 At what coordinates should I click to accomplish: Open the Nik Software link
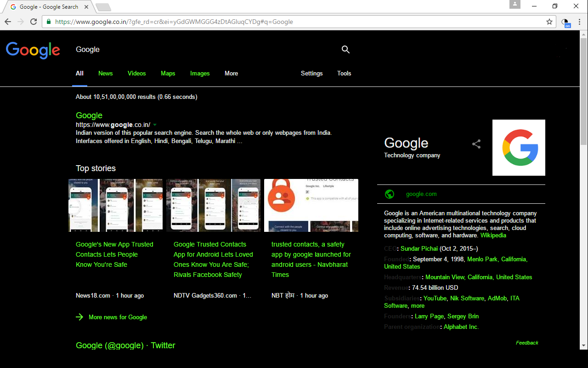(x=467, y=298)
